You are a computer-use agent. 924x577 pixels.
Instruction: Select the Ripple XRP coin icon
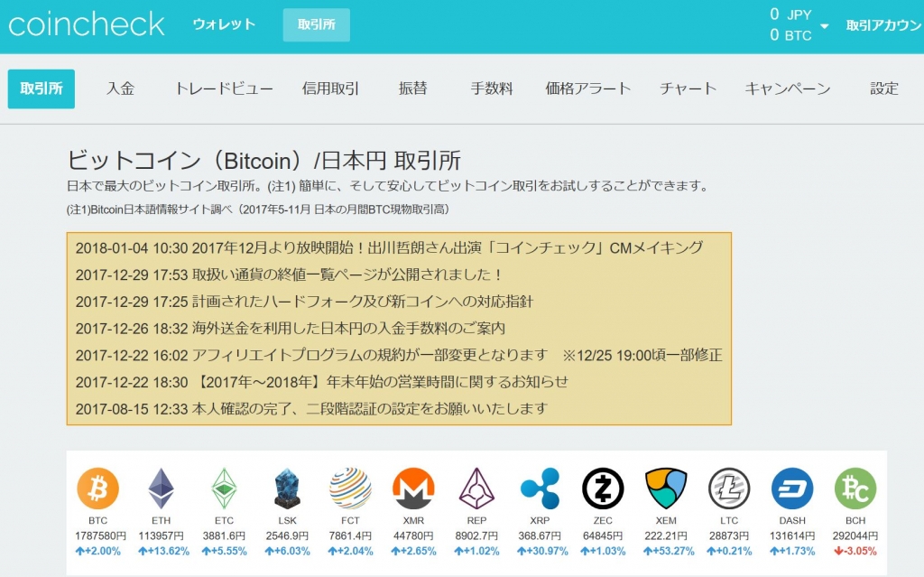click(540, 489)
